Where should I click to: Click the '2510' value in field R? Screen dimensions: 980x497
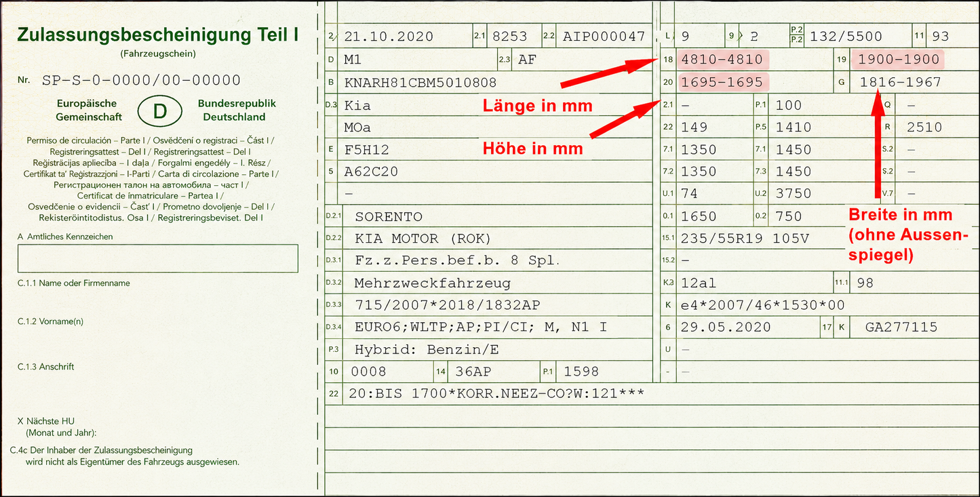coord(924,127)
